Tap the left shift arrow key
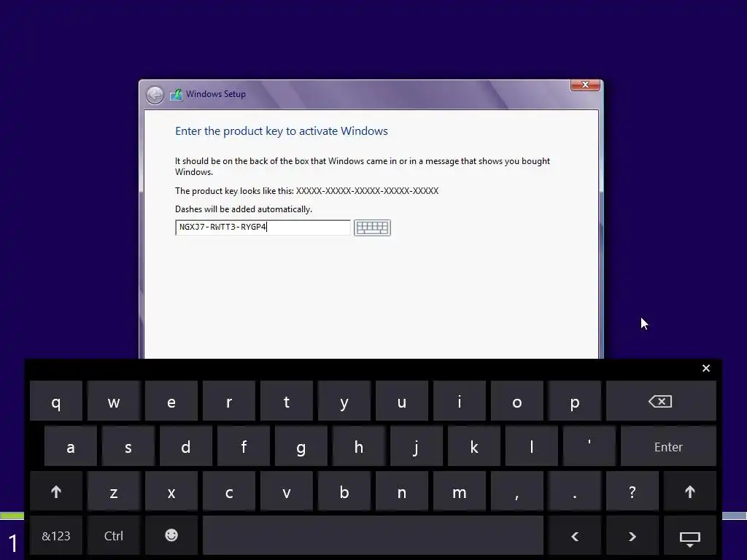 coord(55,492)
